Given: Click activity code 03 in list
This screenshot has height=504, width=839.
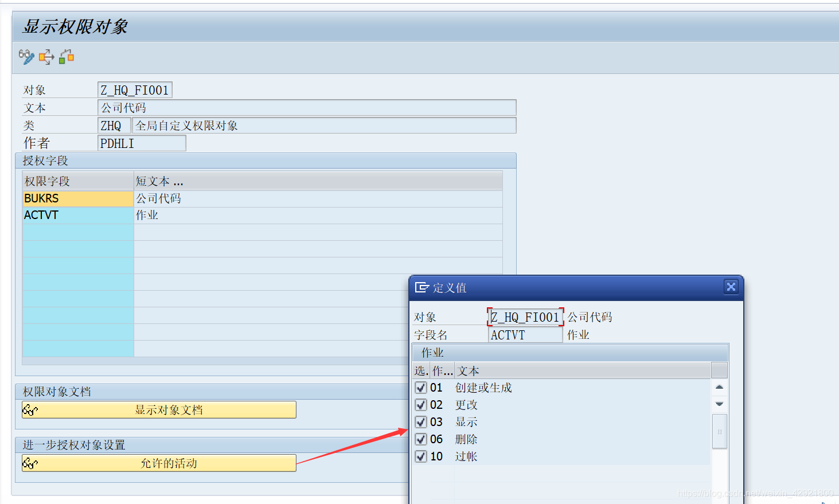Looking at the screenshot, I should click(x=436, y=422).
